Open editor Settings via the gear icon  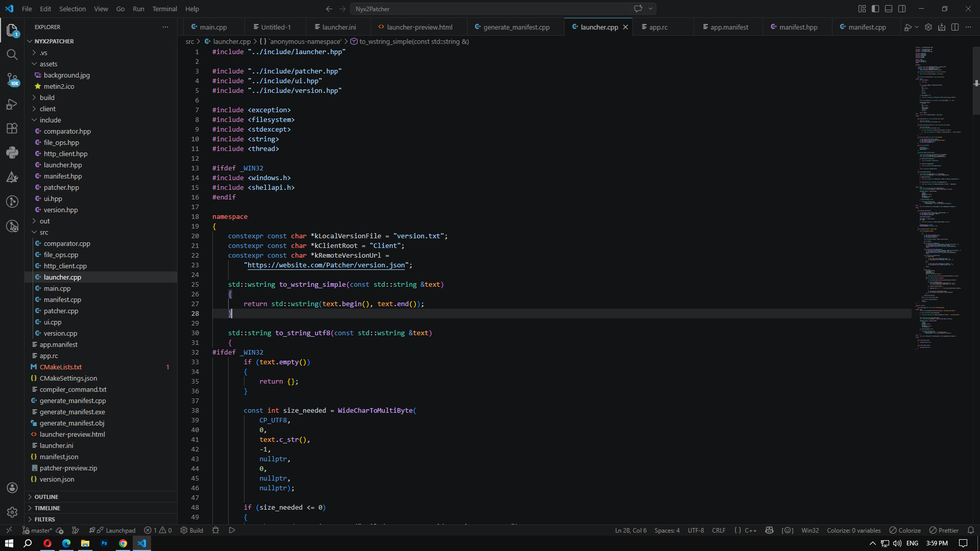point(928,27)
